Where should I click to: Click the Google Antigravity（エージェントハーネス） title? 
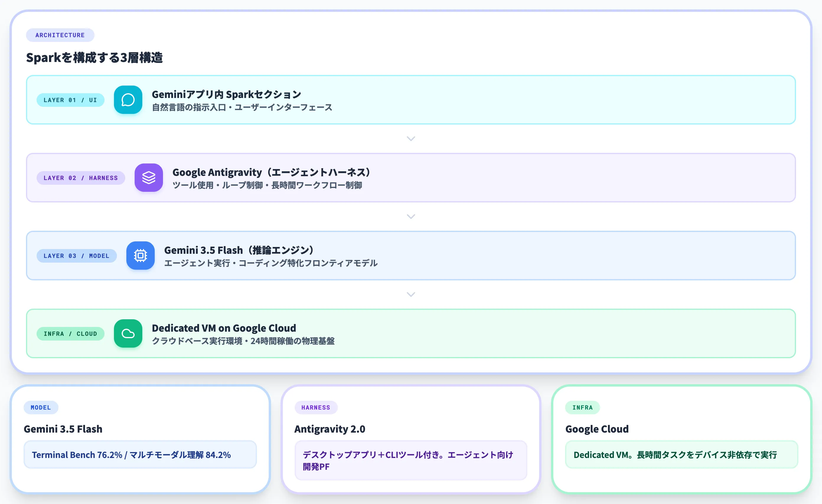tap(272, 172)
